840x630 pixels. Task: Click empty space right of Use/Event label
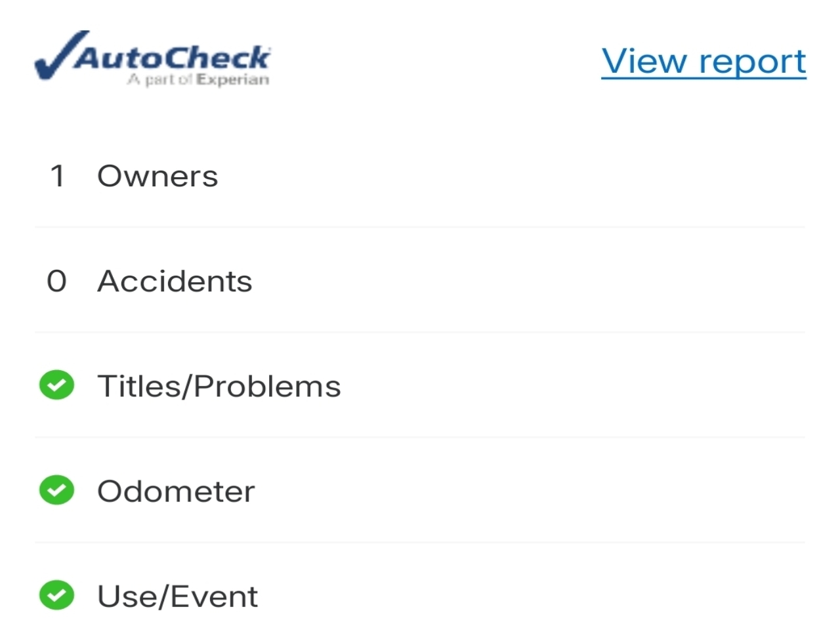(525, 596)
